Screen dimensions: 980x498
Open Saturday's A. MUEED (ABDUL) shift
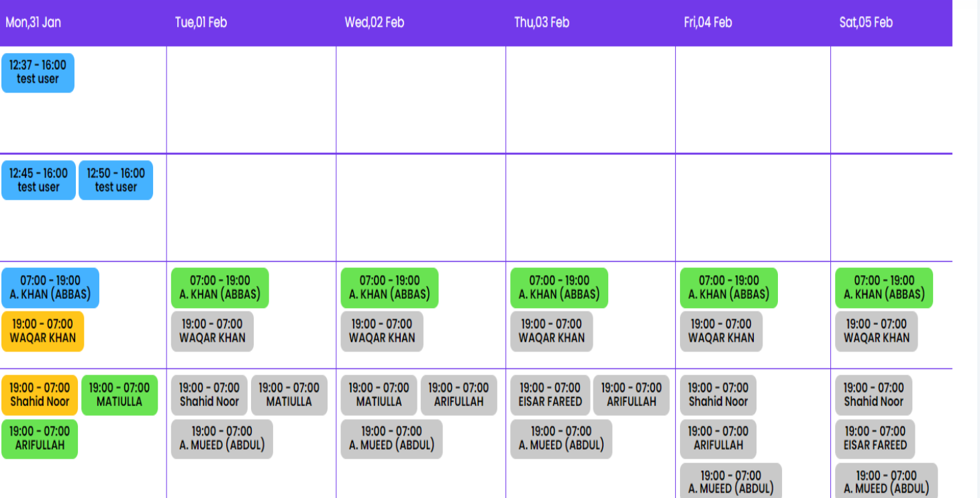[887, 481]
